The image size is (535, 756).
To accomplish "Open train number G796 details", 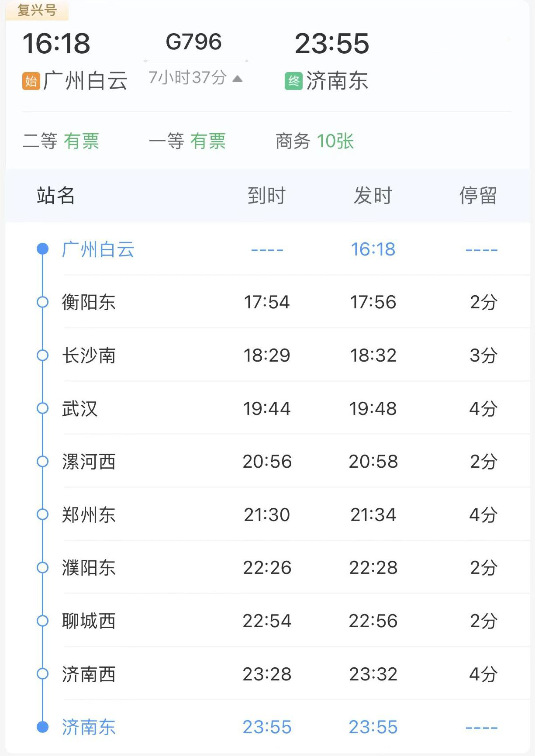I will [x=194, y=42].
